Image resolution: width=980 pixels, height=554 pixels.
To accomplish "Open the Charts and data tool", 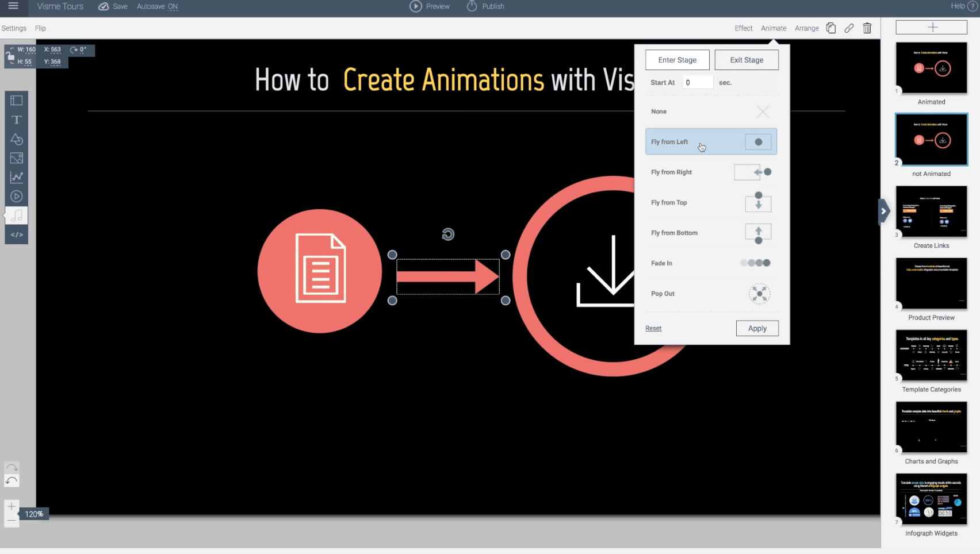I will pos(17,177).
